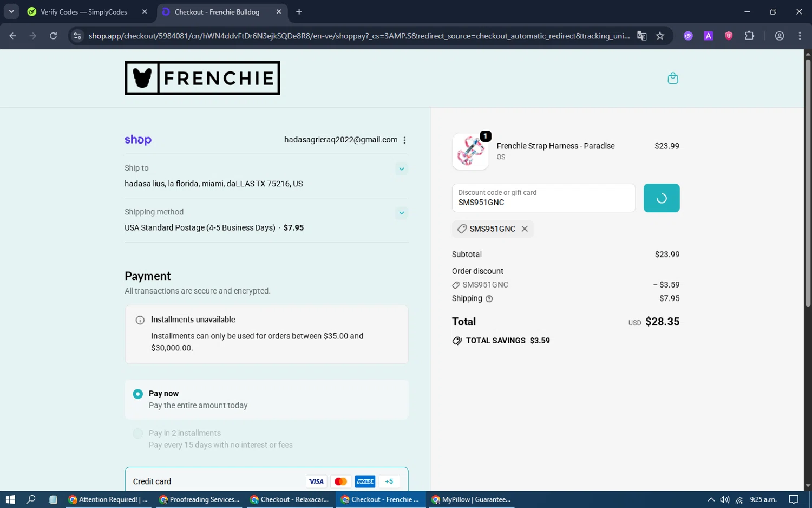This screenshot has width=812, height=508.
Task: Click the Credit card payment option
Action: tap(266, 480)
